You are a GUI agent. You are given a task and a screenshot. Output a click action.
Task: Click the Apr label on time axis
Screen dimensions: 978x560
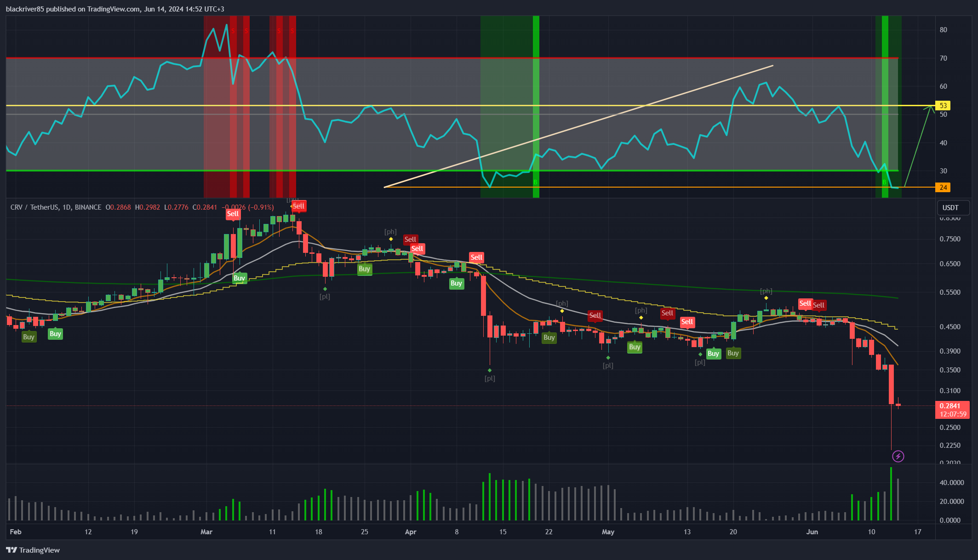(411, 532)
